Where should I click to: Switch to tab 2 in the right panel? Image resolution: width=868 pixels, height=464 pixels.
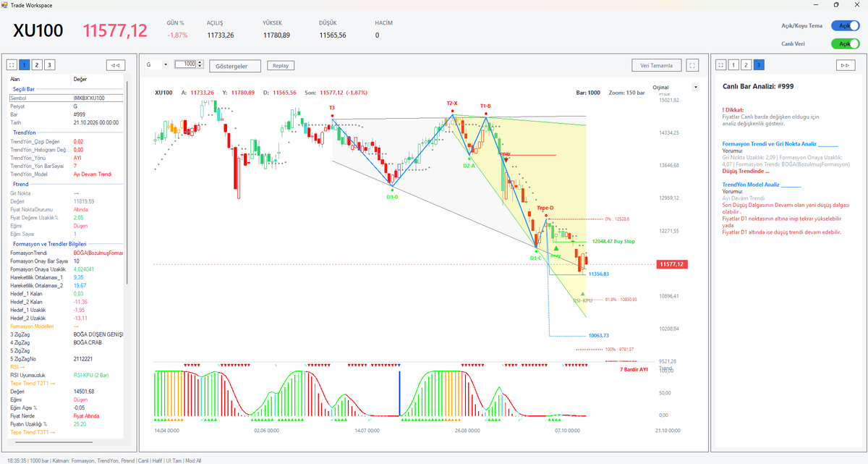[746, 65]
